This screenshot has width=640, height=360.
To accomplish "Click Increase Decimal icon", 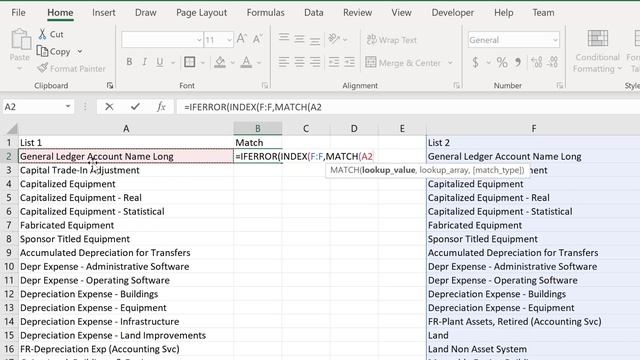I will [536, 62].
